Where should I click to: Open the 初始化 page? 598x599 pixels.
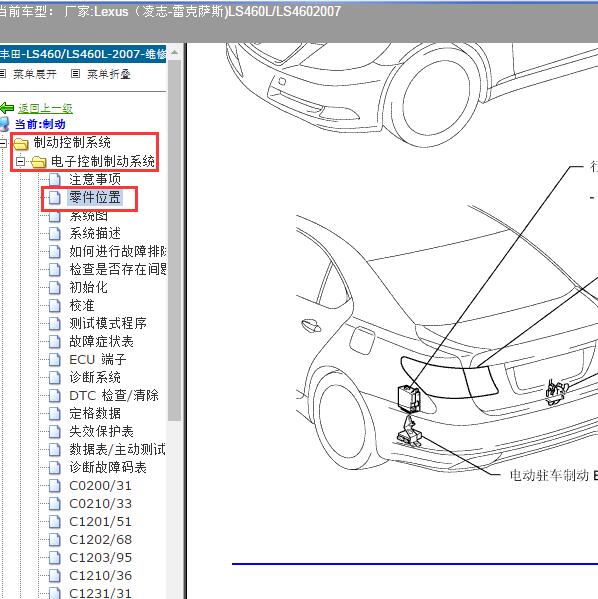[x=89, y=287]
